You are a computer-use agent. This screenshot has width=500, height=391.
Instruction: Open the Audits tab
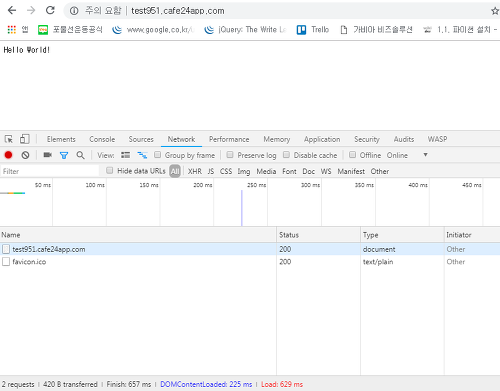click(x=404, y=139)
